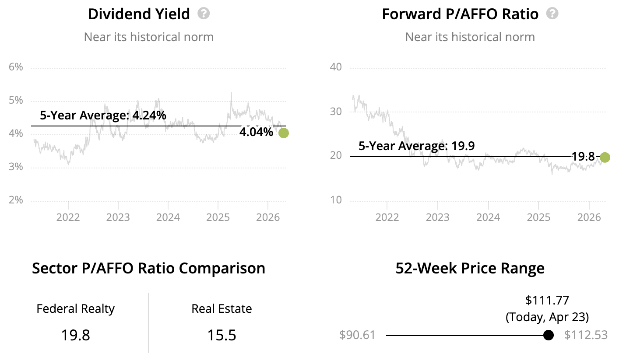619x364 pixels.
Task: Select the Federal Realty P/AFFO value 19.8
Action: point(75,336)
